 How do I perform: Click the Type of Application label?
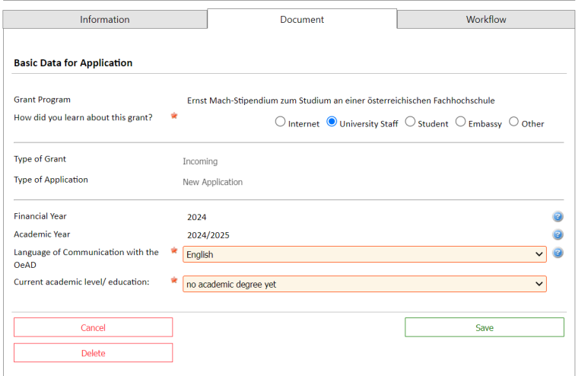pyautogui.click(x=51, y=180)
